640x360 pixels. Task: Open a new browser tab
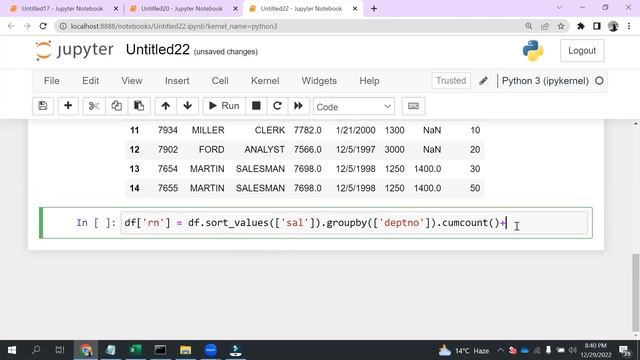tap(374, 9)
